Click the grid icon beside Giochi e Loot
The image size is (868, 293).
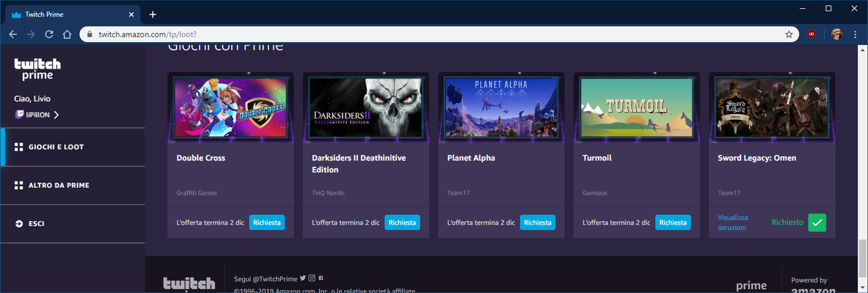pyautogui.click(x=19, y=147)
